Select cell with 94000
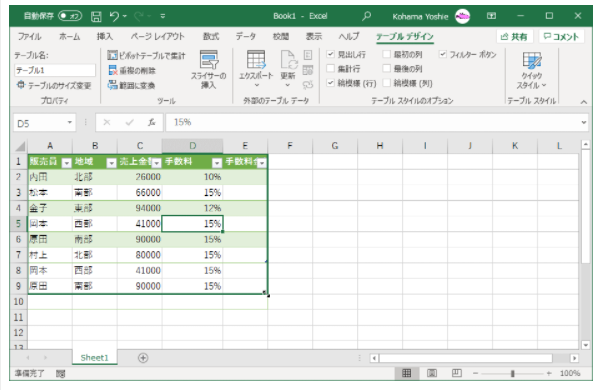 [139, 208]
